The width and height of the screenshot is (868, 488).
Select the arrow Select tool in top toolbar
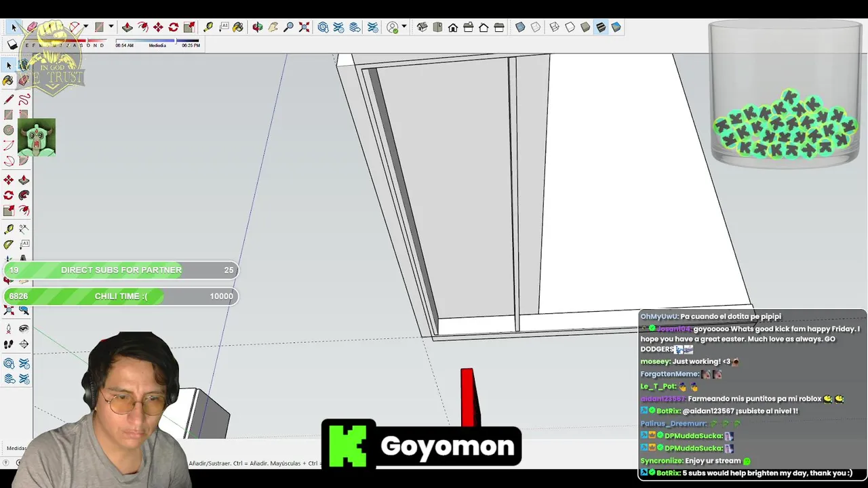tap(14, 27)
